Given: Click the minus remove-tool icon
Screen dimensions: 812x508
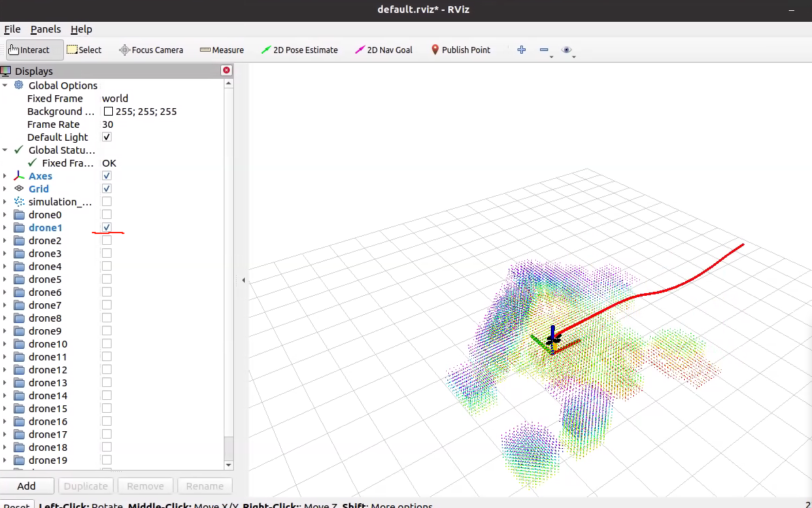Looking at the screenshot, I should (x=544, y=50).
